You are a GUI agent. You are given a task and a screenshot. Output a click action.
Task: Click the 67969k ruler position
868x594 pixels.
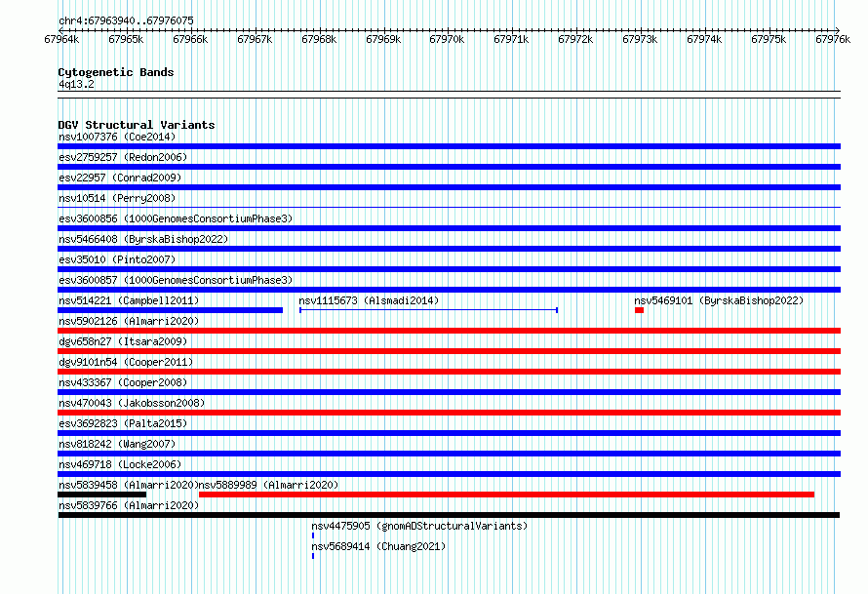tap(383, 39)
